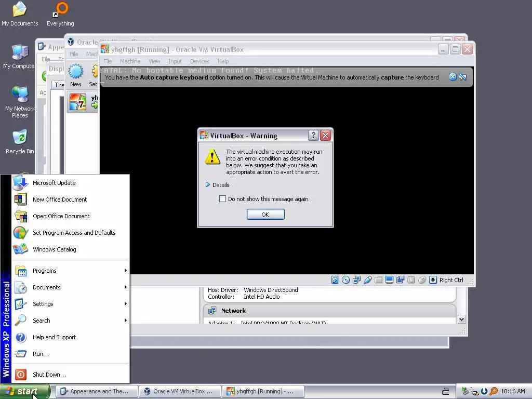Click the shared folders status icon
Image resolution: width=532 pixels, height=399 pixels.
point(378,280)
